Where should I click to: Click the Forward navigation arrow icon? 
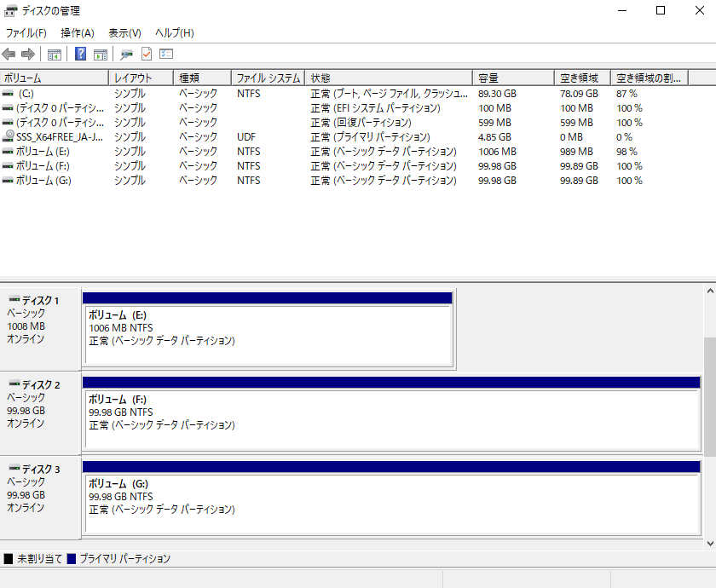[x=26, y=54]
